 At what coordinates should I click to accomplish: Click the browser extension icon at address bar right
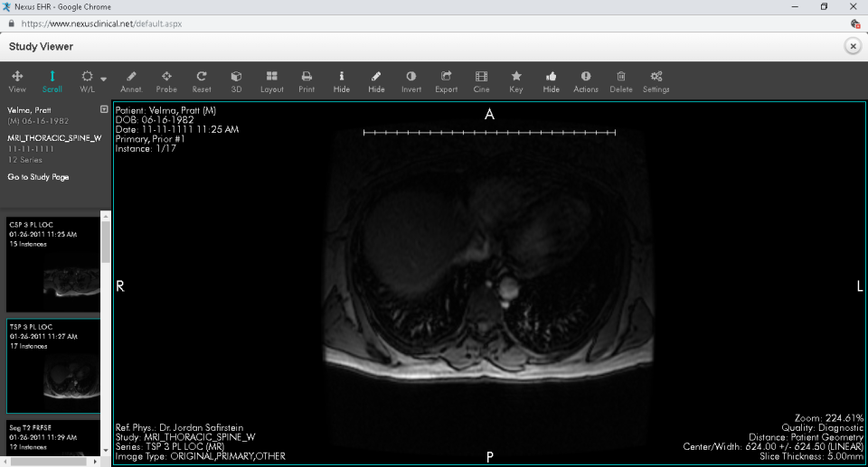855,23
